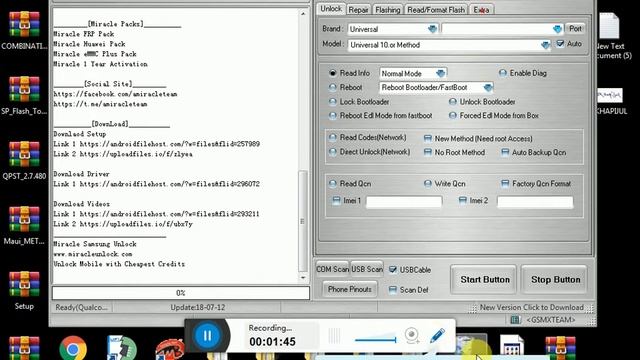Open the KHAPIJUL desktop file
Viewport: 640px width, 360px height.
(x=610, y=96)
